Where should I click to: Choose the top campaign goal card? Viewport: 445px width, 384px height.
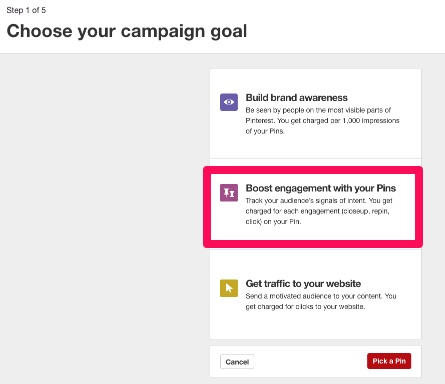(315, 114)
